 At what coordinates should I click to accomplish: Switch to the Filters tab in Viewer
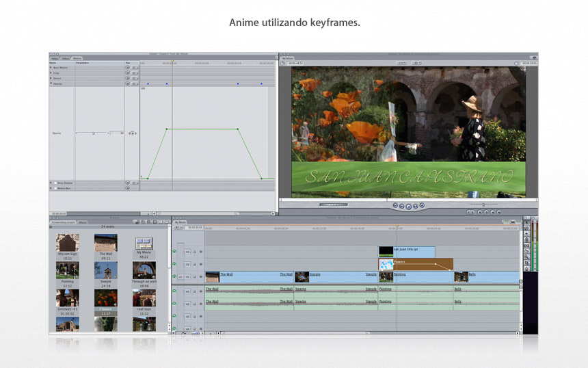pos(66,58)
